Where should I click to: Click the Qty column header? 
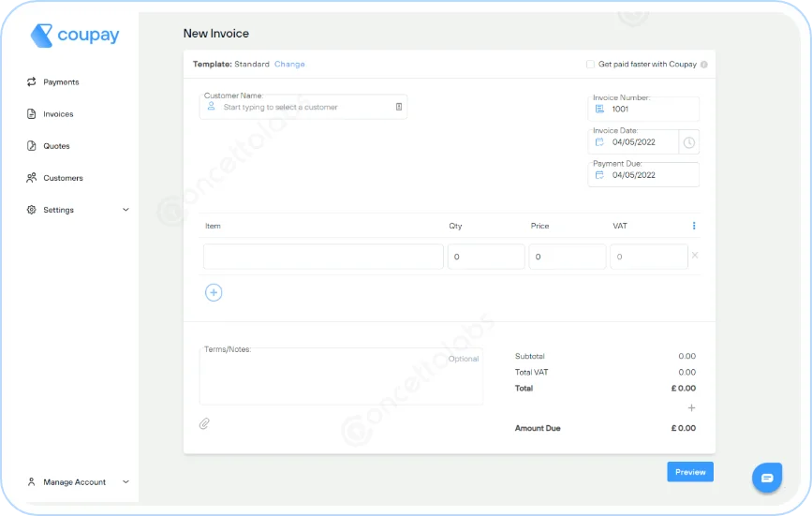(x=455, y=227)
